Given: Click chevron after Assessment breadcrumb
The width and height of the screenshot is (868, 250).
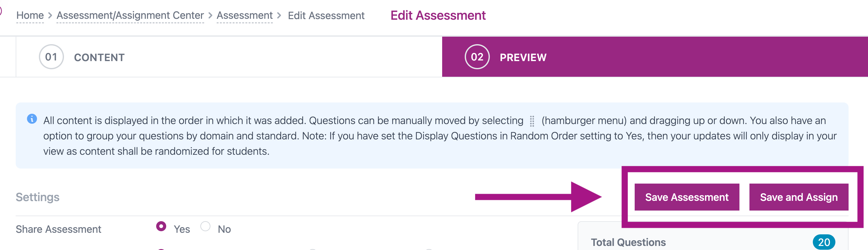Looking at the screenshot, I should [x=279, y=15].
